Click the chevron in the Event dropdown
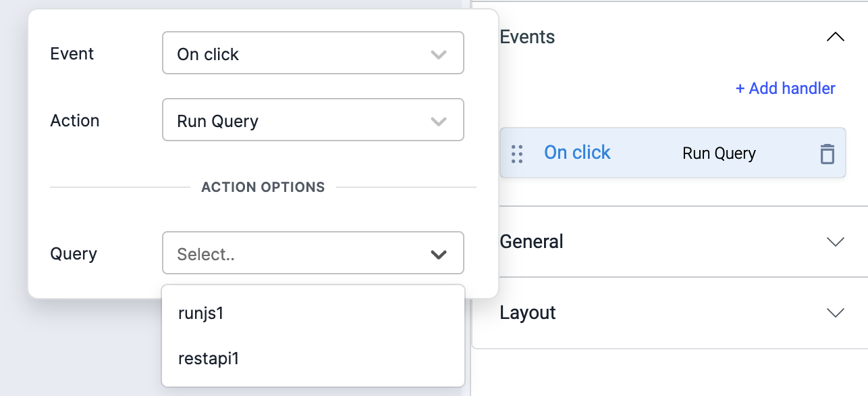 (x=439, y=54)
